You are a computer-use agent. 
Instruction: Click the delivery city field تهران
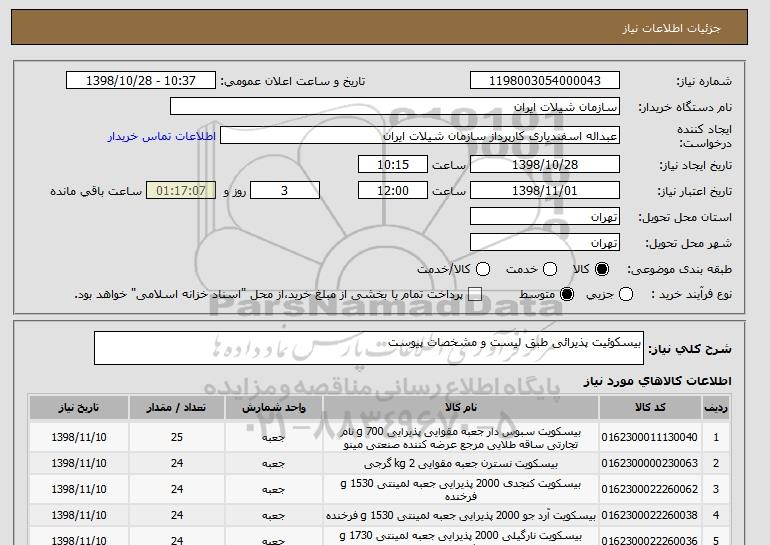[545, 243]
